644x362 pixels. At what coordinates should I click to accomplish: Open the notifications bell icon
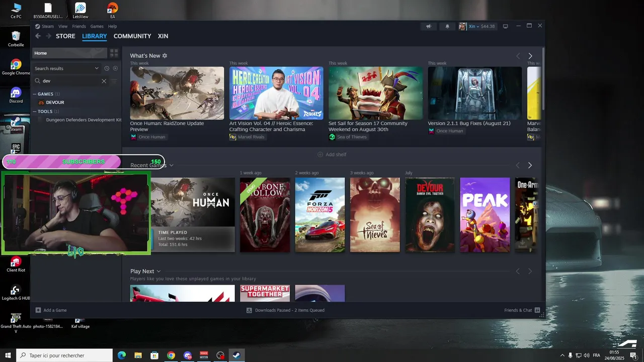click(x=447, y=26)
